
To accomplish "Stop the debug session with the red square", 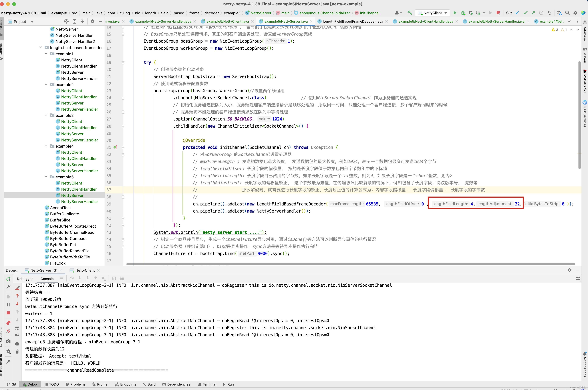I will 8,313.
